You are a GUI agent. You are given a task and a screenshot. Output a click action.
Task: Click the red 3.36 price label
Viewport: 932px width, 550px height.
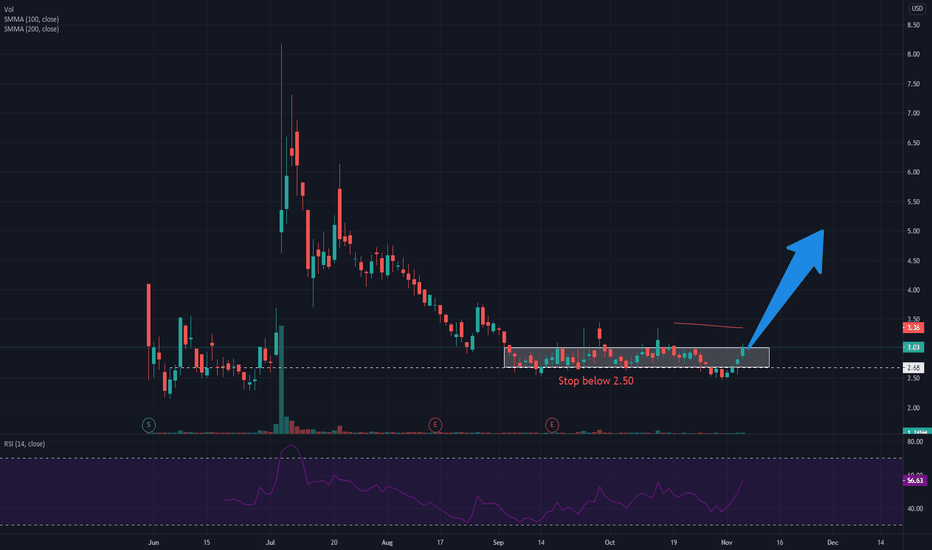click(914, 328)
